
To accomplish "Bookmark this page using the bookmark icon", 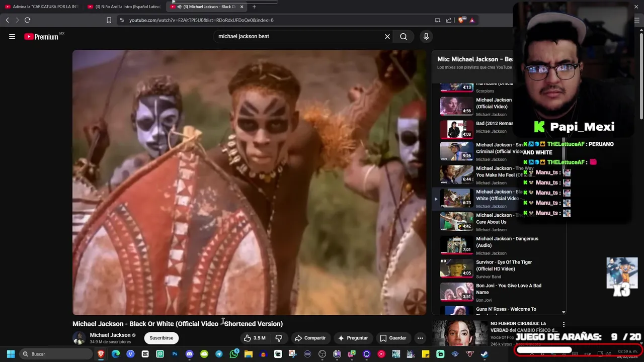I will (x=109, y=20).
